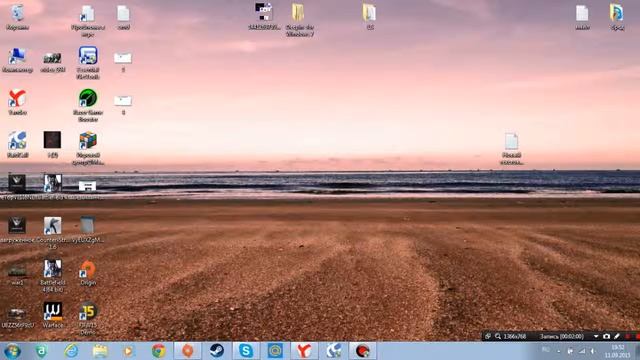This screenshot has height=360, width=640.
Task: Click the green shield taskbar icon
Action: (42, 351)
